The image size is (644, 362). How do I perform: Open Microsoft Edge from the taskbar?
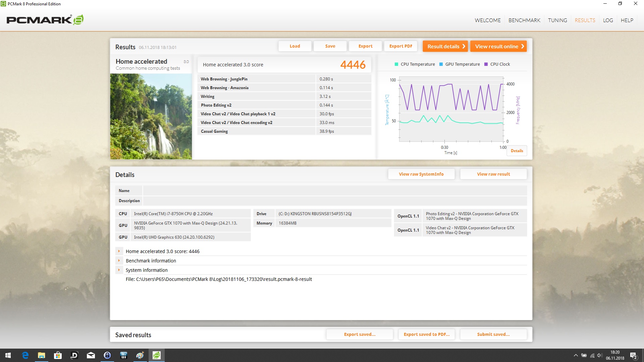click(x=25, y=355)
